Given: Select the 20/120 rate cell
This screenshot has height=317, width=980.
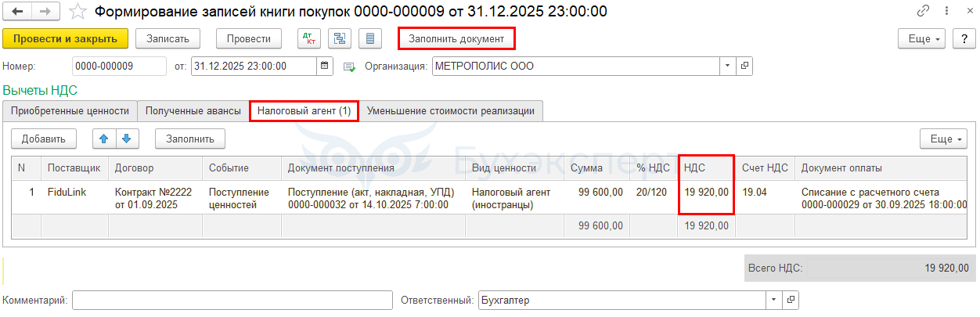Looking at the screenshot, I should 653,197.
